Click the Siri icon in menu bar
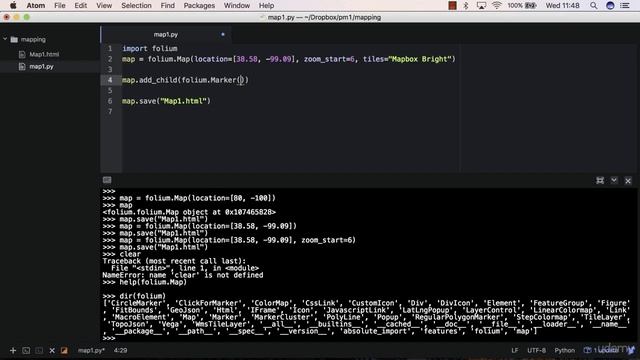The image size is (640, 360). (x=610, y=5)
